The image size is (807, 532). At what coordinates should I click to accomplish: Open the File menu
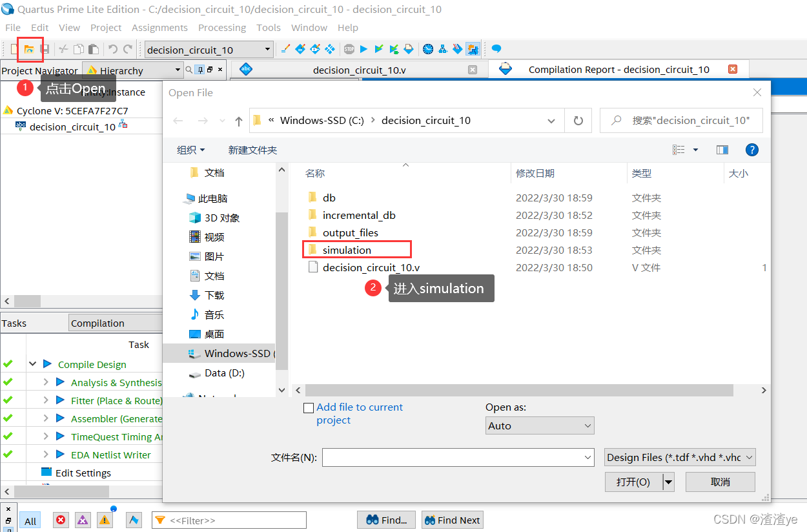13,28
